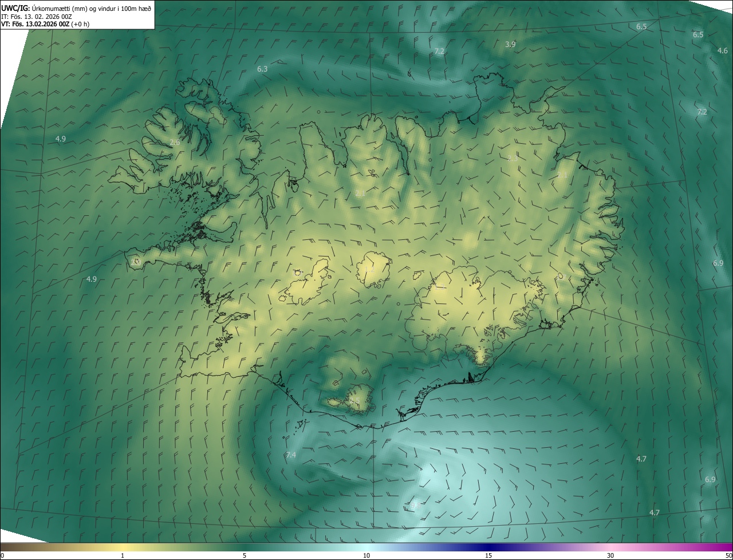Click the colorbar tick label 50
Image resolution: width=733 pixels, height=560 pixels.
728,556
